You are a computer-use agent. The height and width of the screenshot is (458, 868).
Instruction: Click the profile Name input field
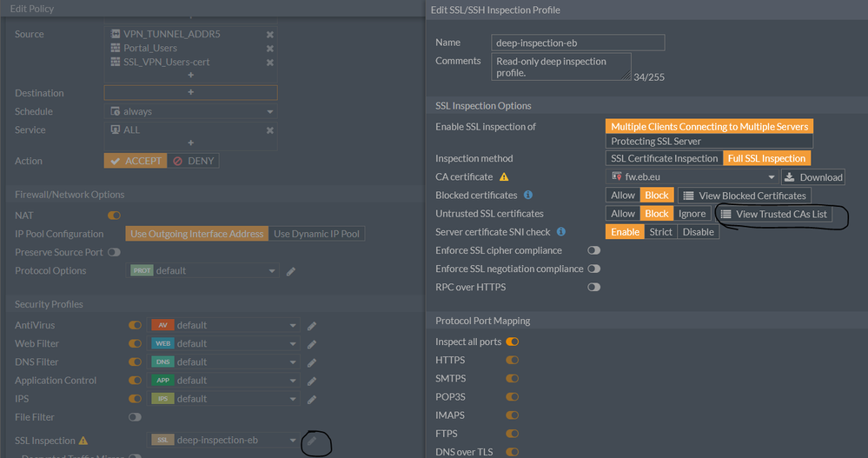578,43
